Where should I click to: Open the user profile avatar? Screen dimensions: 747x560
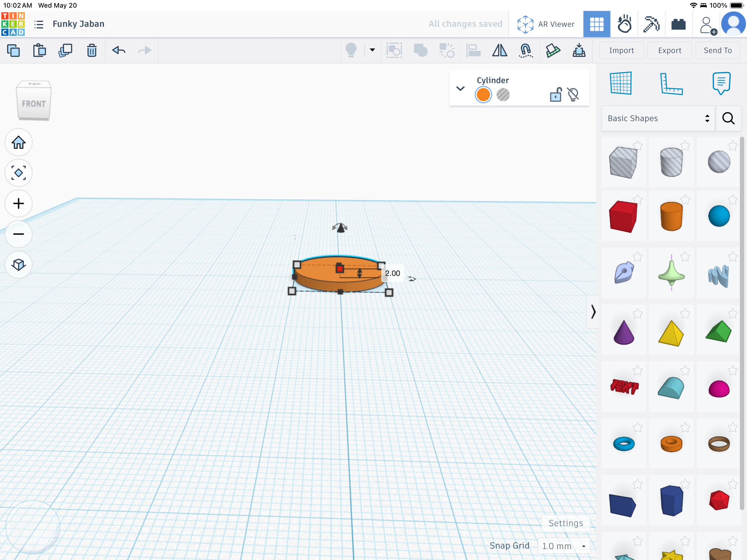pos(733,24)
